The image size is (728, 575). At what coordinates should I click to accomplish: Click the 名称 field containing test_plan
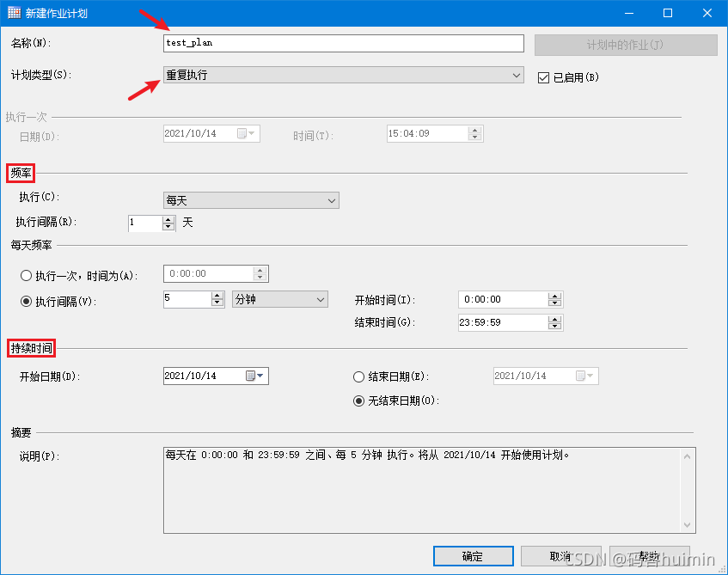point(343,43)
